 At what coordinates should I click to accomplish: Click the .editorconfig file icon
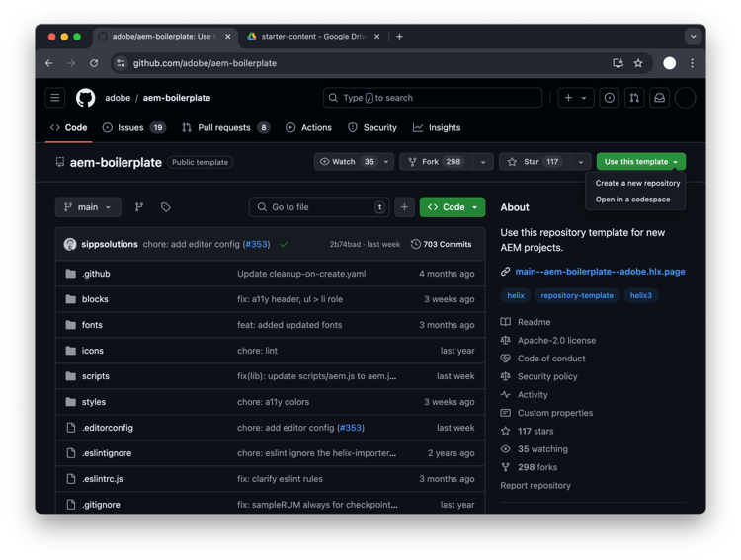pyautogui.click(x=71, y=428)
